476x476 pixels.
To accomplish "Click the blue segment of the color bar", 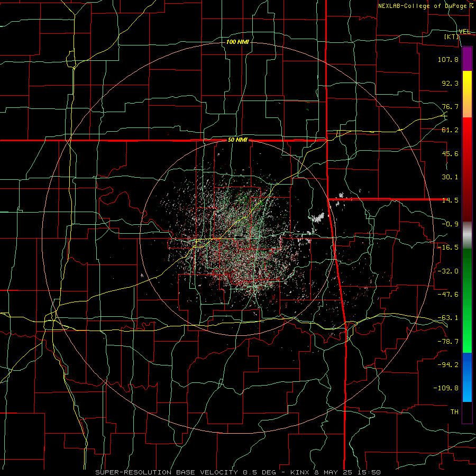I will click(x=467, y=377).
